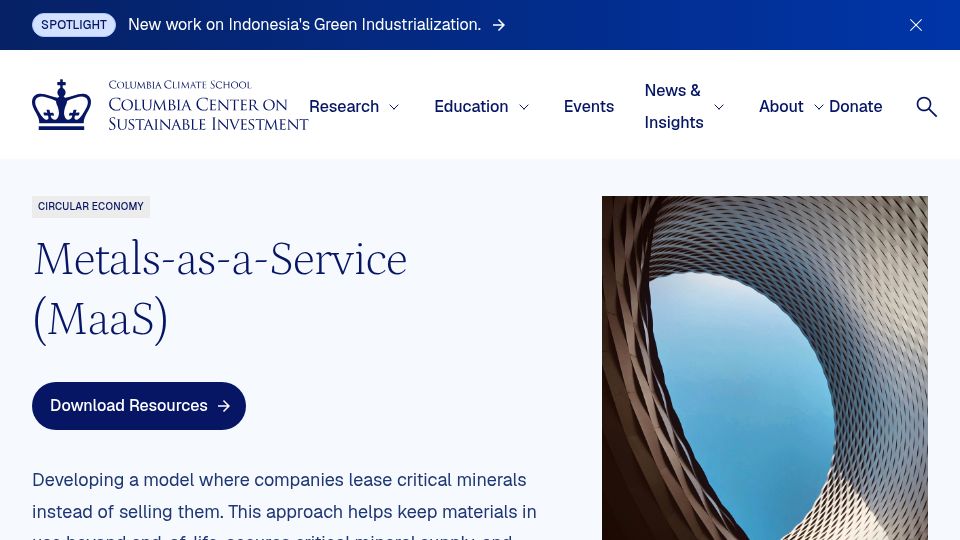The image size is (960, 540).
Task: Open the search magnifier icon
Action: [x=926, y=107]
